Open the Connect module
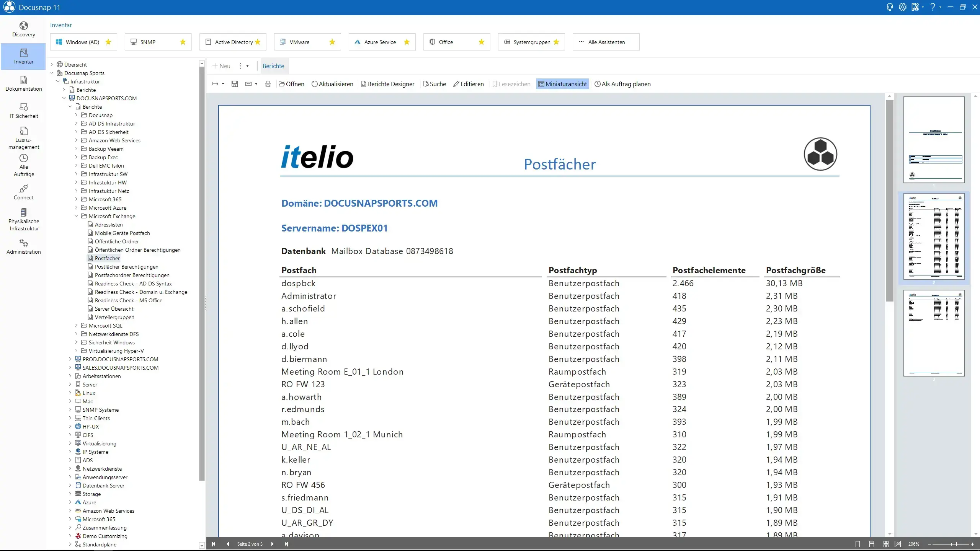 [23, 192]
